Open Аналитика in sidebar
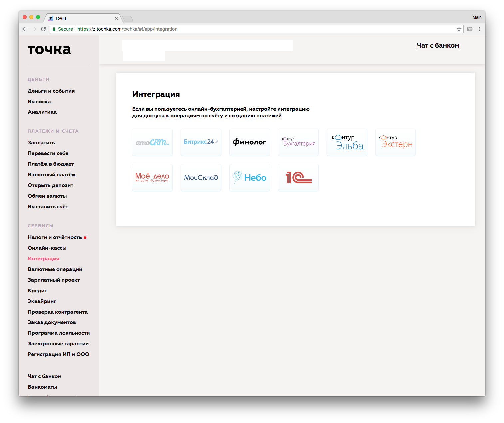The image size is (504, 423). tap(42, 112)
